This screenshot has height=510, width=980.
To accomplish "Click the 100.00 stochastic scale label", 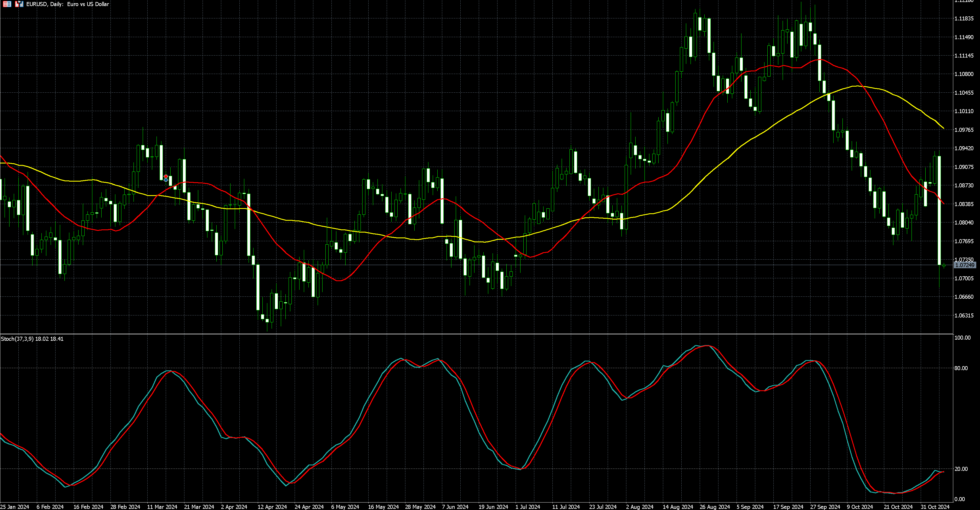I will click(963, 338).
